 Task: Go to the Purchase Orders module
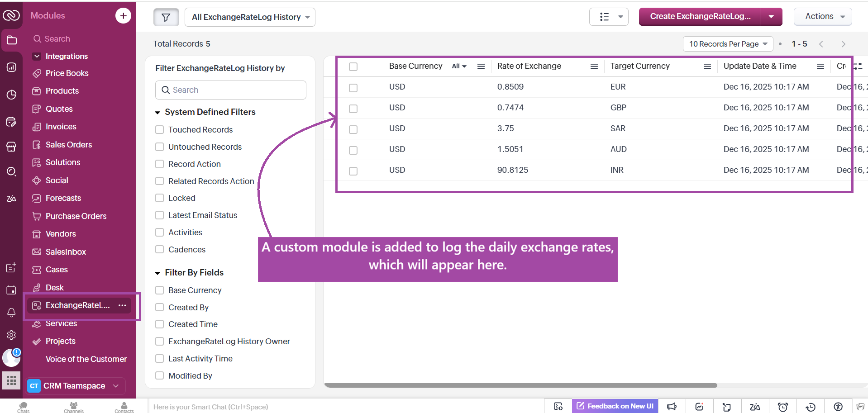(x=76, y=216)
